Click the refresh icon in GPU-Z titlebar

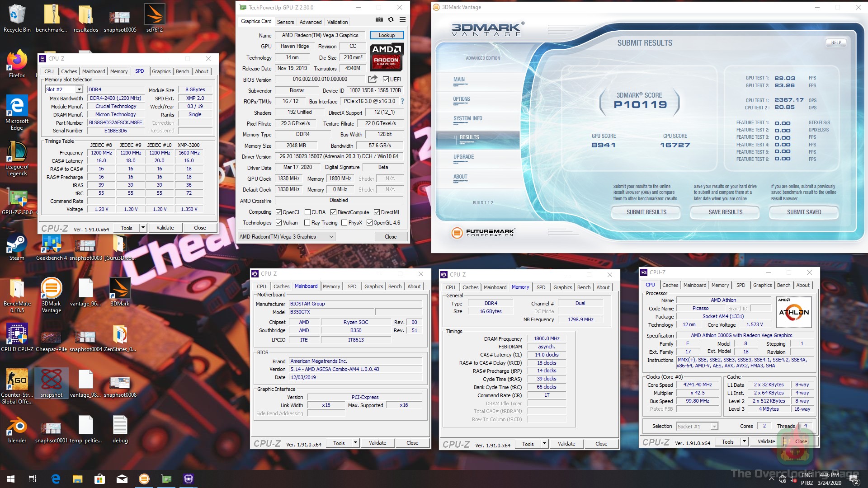point(390,19)
